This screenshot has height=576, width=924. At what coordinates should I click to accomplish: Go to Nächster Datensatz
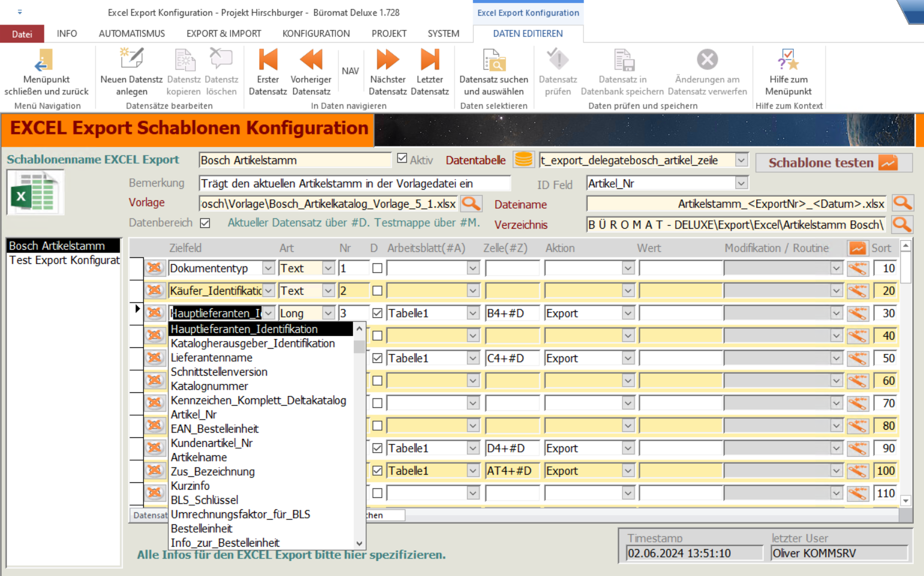click(387, 61)
